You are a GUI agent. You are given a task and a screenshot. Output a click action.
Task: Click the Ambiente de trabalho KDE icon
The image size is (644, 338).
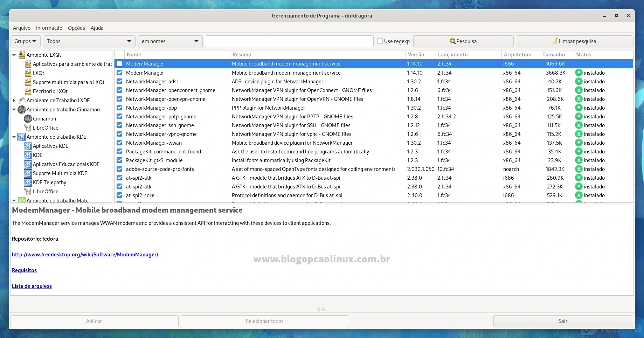[22, 137]
